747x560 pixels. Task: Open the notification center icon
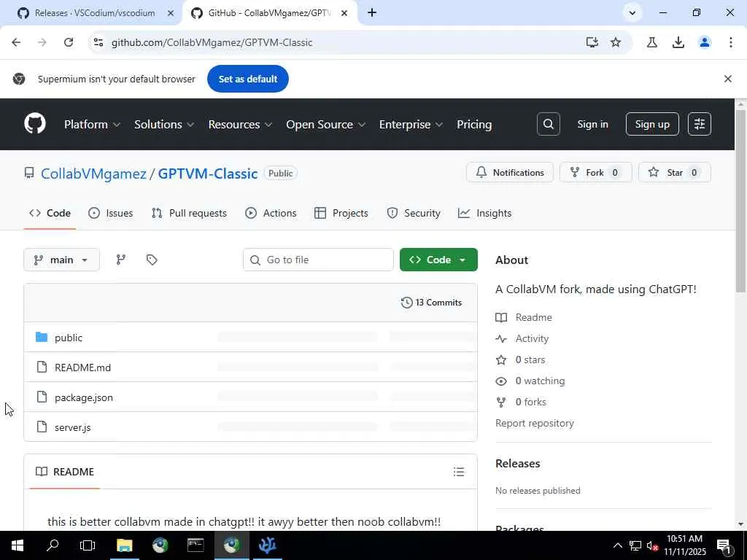[724, 545]
